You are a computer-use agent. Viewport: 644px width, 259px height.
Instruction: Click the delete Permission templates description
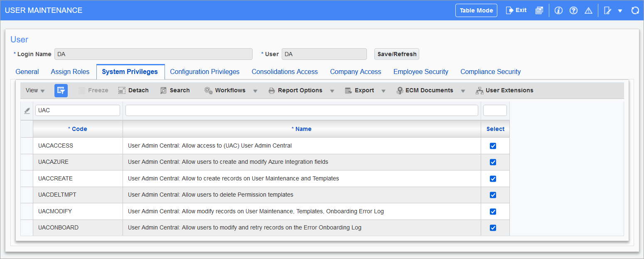(x=211, y=195)
